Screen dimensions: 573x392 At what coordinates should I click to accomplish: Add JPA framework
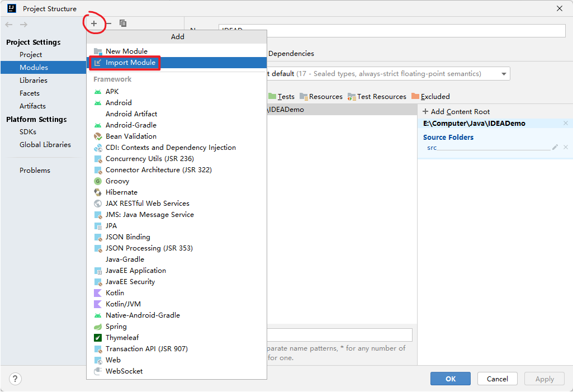(x=177, y=225)
